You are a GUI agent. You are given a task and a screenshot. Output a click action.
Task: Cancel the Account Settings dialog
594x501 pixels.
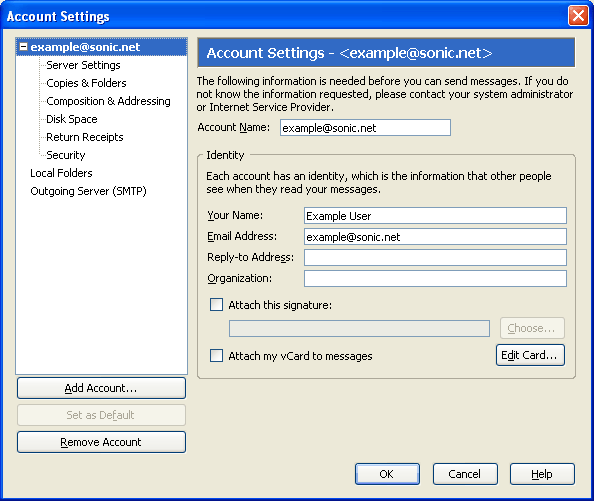point(465,474)
